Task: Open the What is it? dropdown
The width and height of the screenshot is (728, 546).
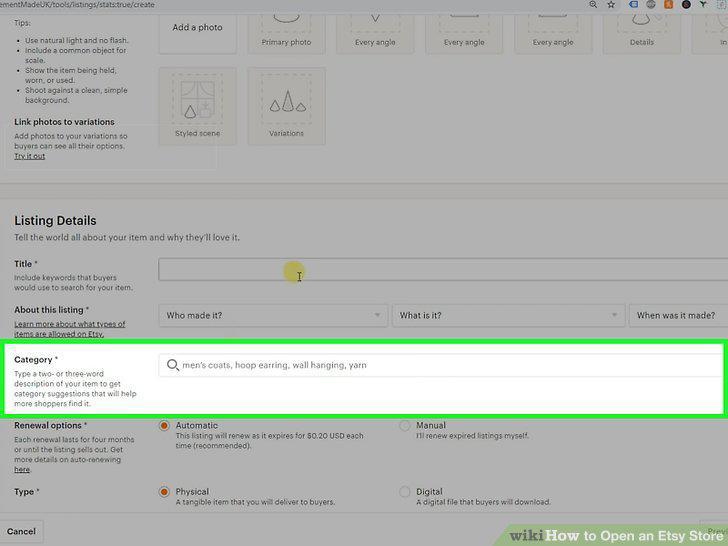Action: point(508,315)
